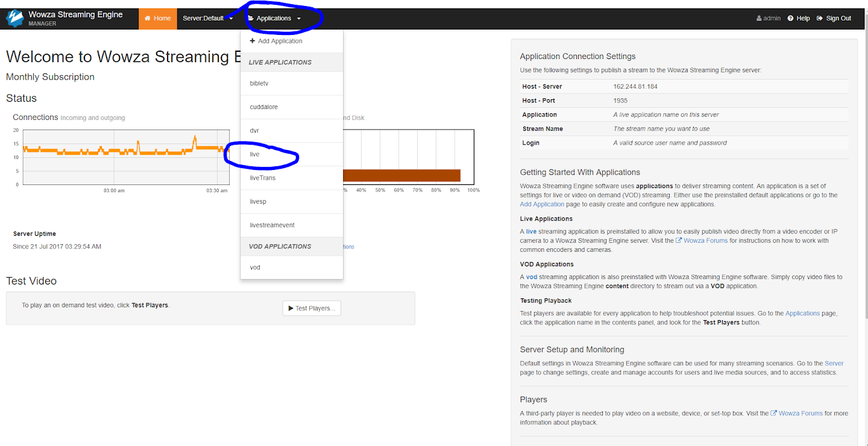Select the vod application
The width and height of the screenshot is (868, 446).
(292, 267)
